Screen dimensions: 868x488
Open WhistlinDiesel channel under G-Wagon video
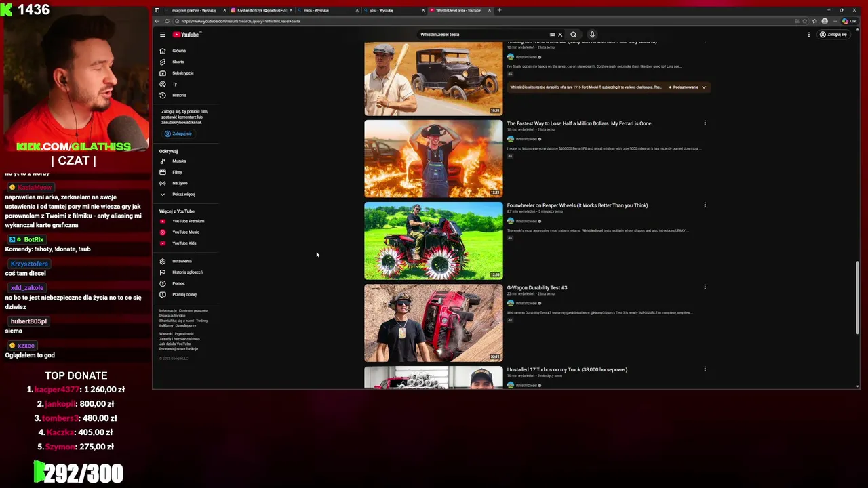(x=526, y=303)
